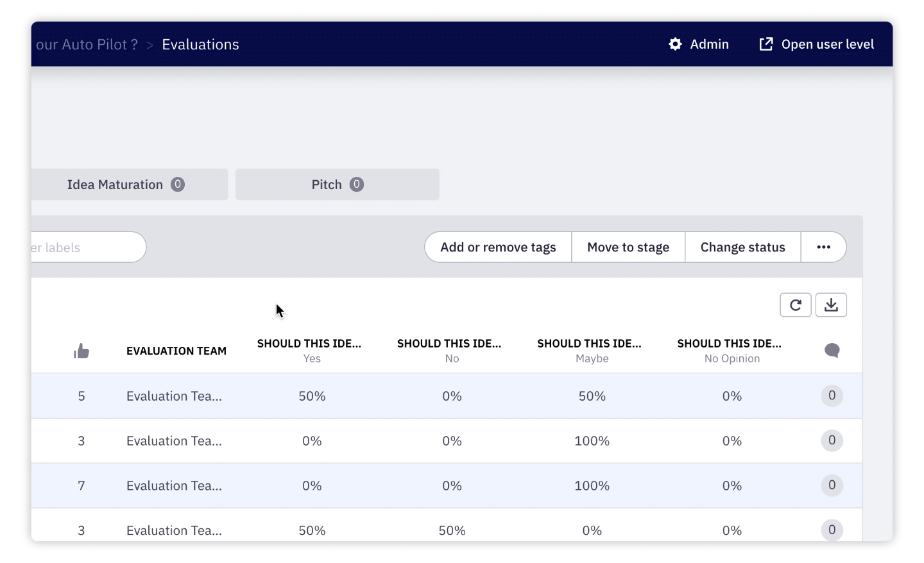Click the download export icon
The image size is (924, 563).
click(x=831, y=305)
